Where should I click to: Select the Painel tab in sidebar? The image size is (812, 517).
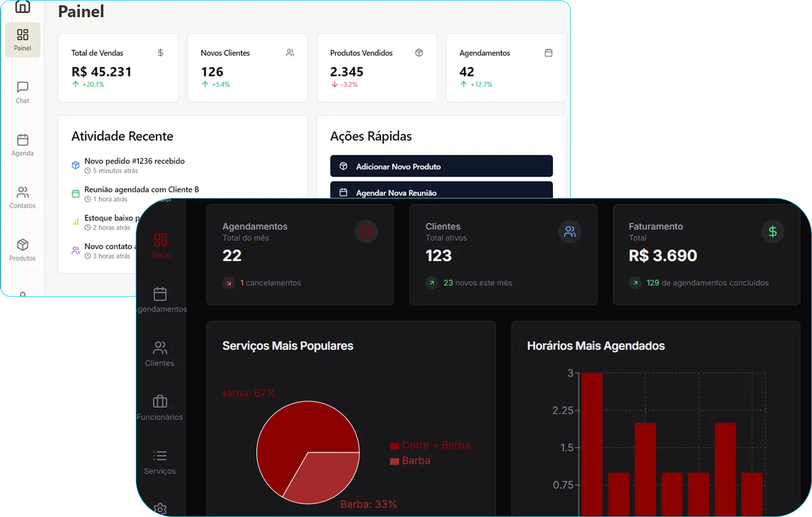pyautogui.click(x=22, y=39)
